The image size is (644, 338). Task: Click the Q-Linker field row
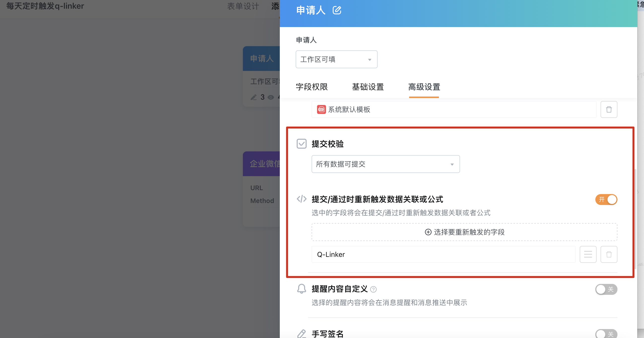pos(443,254)
